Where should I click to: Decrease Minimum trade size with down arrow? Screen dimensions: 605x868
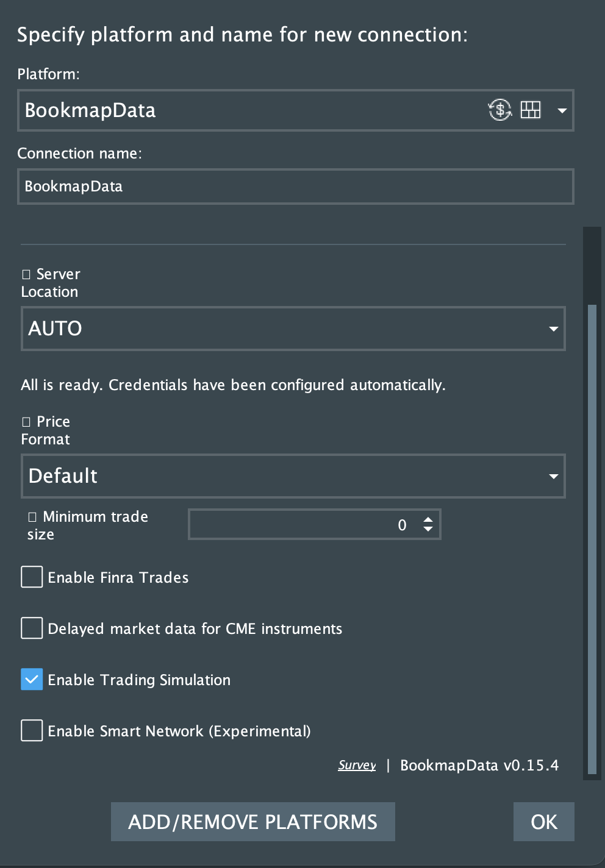click(x=428, y=529)
